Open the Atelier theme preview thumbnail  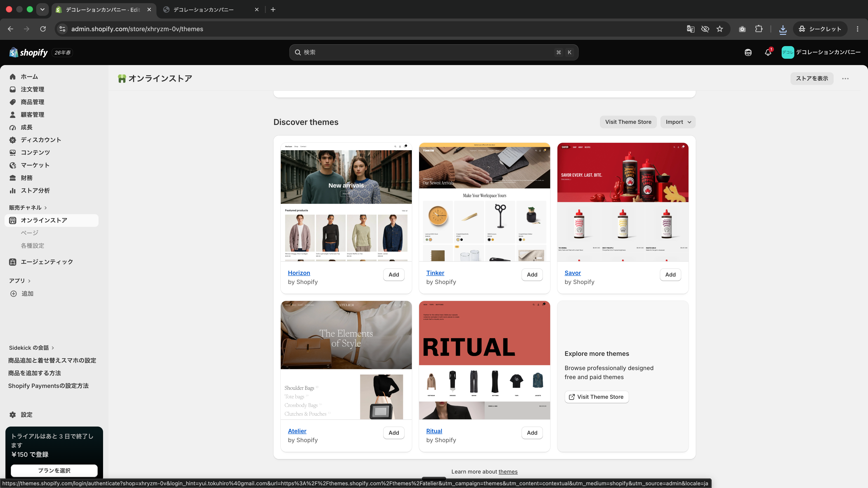(346, 360)
